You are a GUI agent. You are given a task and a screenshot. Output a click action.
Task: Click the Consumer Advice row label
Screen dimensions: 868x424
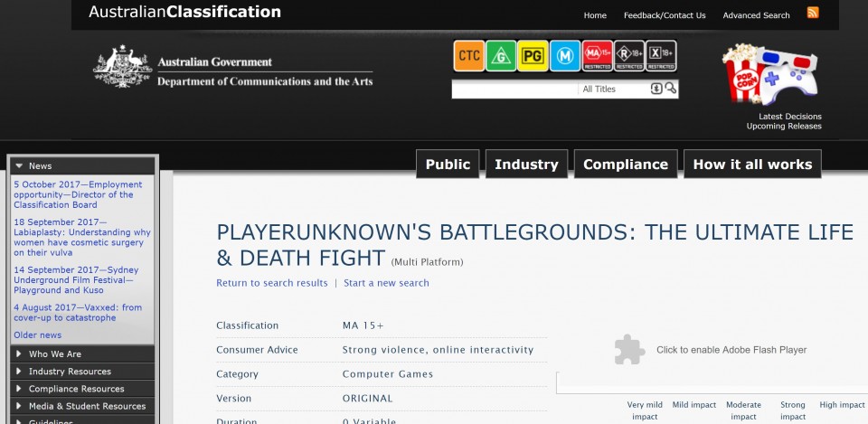point(257,350)
